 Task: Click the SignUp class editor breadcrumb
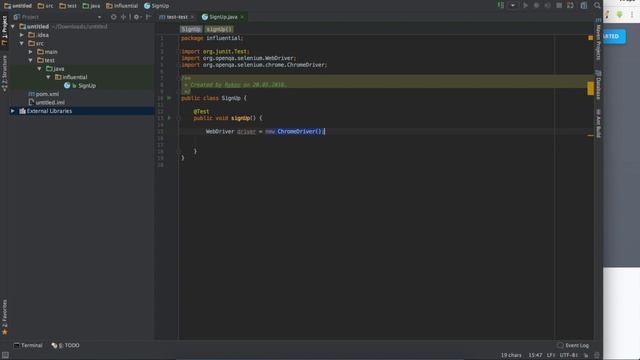[x=191, y=29]
